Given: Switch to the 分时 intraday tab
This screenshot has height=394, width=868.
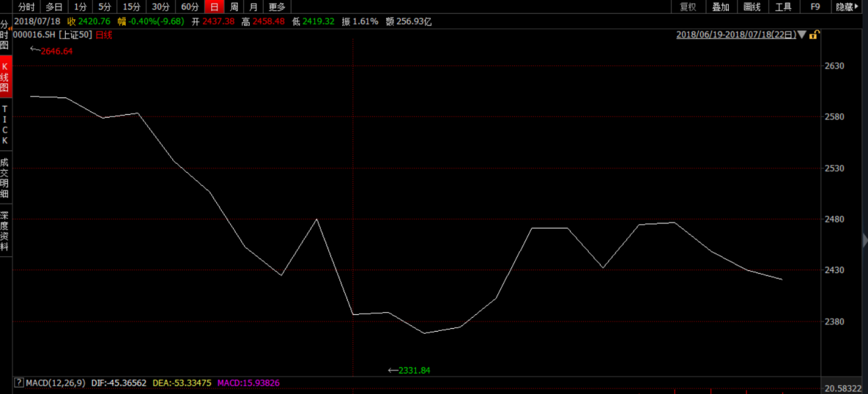Looking at the screenshot, I should [26, 7].
